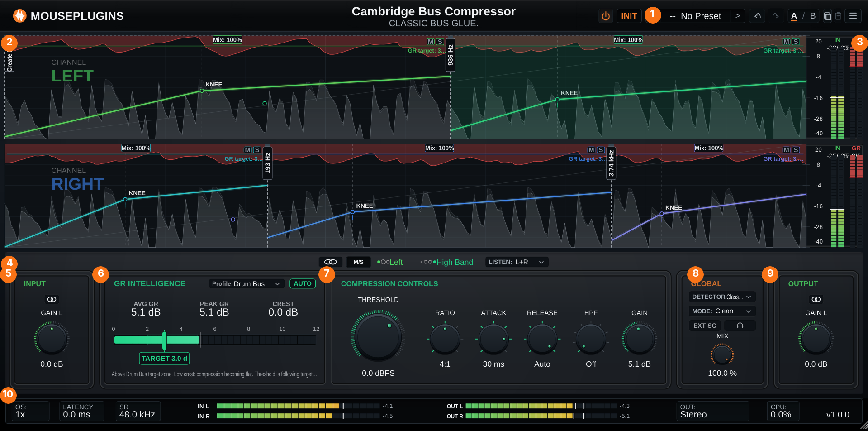Click the stereo link icon beside M/S
Image resolution: width=868 pixels, height=431 pixels.
tap(331, 262)
